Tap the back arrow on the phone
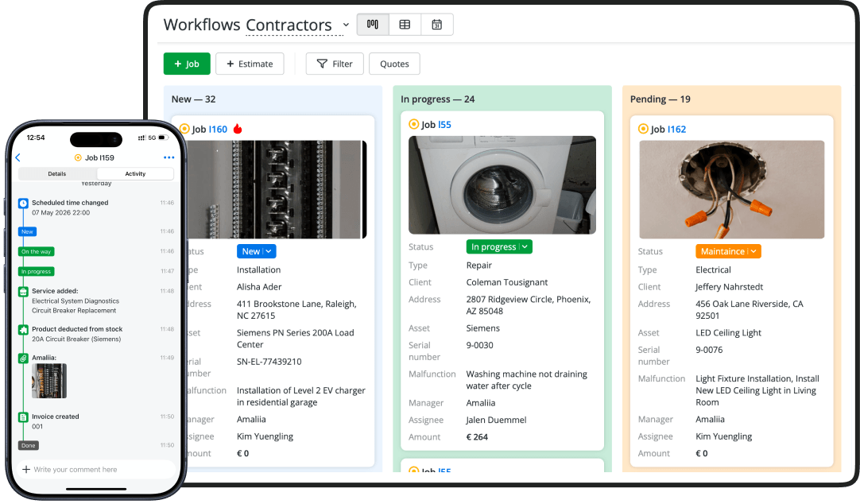Image resolution: width=860 pixels, height=504 pixels. tap(18, 157)
